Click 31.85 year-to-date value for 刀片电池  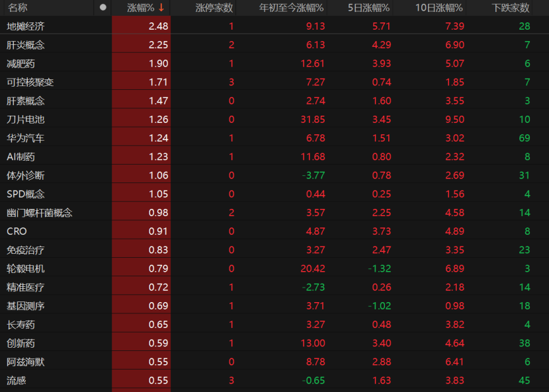pos(313,120)
